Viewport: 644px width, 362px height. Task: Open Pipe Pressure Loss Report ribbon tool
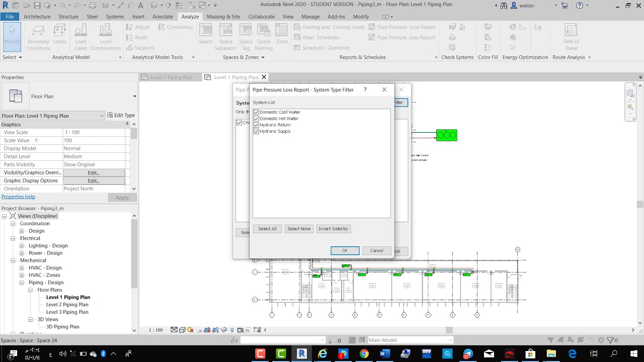[x=402, y=38]
